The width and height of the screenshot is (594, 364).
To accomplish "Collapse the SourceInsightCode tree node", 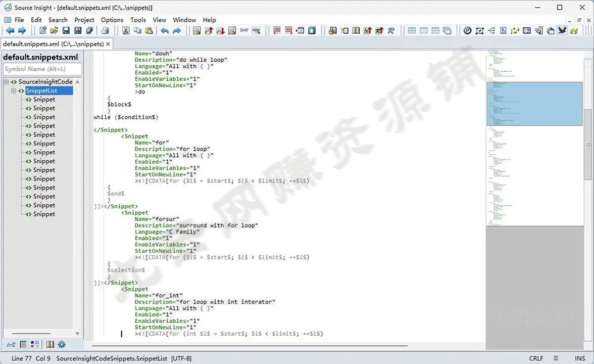I will click(6, 82).
